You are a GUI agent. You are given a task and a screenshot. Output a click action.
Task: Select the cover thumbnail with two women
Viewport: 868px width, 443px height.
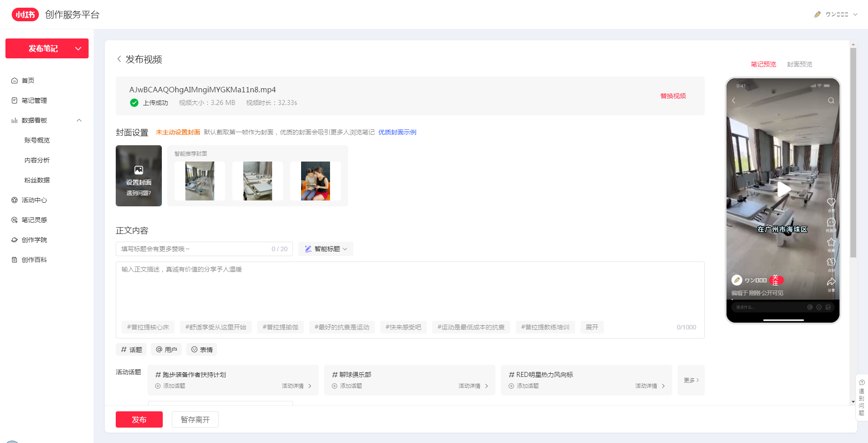pos(316,181)
